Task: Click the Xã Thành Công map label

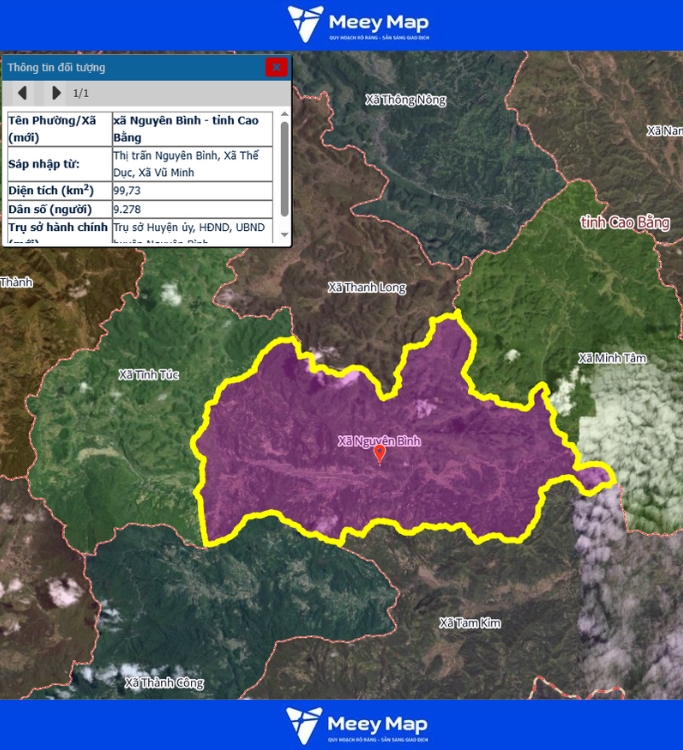Action: coord(164,683)
